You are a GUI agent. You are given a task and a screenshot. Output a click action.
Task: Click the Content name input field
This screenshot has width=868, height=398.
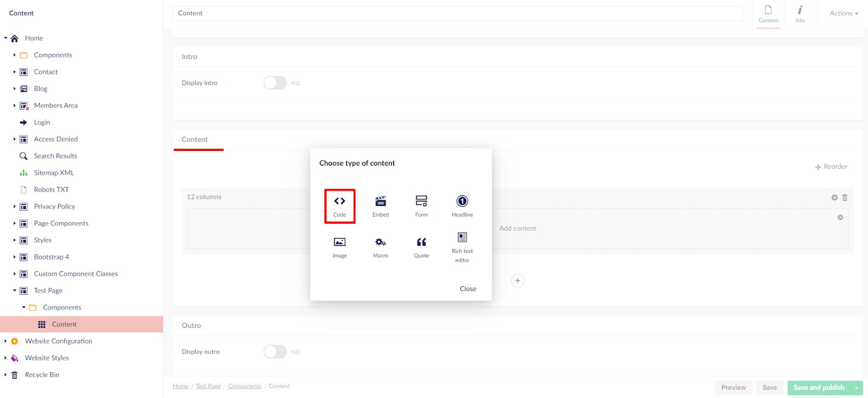(458, 14)
